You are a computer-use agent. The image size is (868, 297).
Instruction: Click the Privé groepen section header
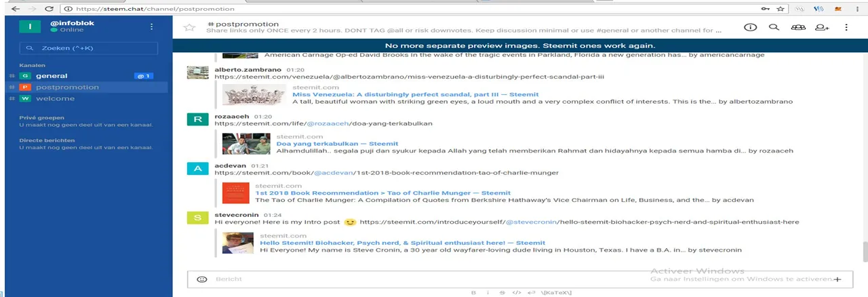tap(41, 117)
